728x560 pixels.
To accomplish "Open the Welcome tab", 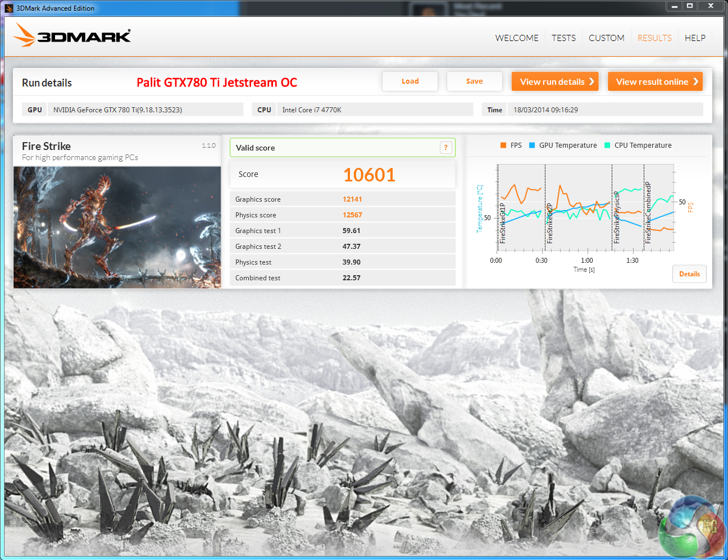I will coord(516,38).
